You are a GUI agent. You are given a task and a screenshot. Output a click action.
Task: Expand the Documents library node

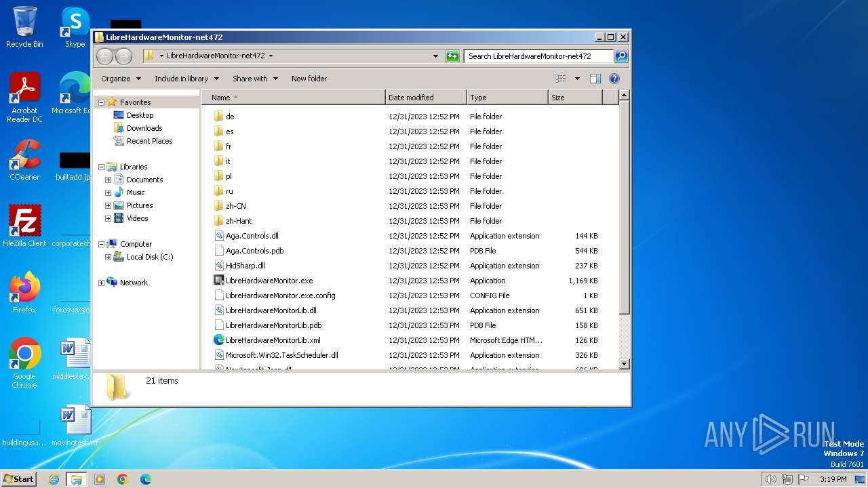pos(108,180)
